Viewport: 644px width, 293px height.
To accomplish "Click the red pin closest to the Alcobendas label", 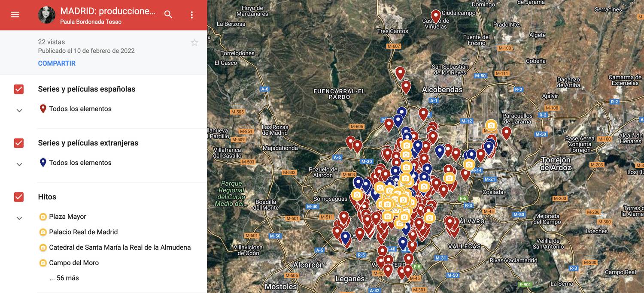I will (x=406, y=87).
